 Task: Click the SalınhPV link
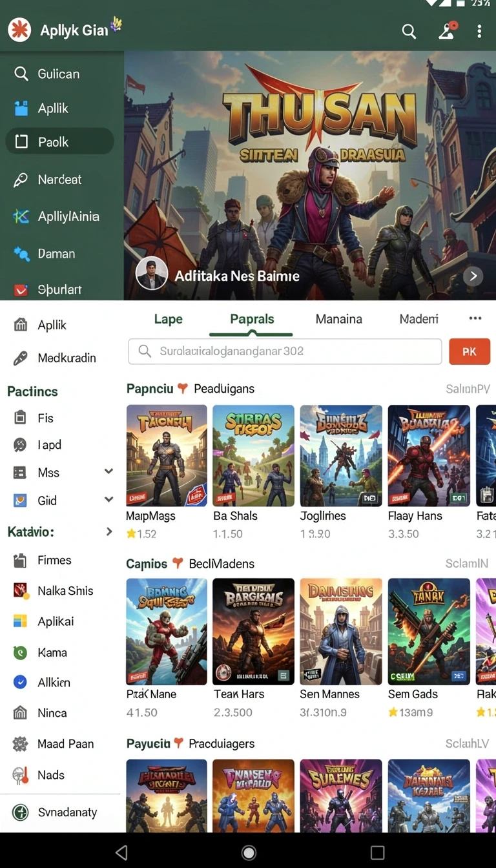(x=468, y=389)
